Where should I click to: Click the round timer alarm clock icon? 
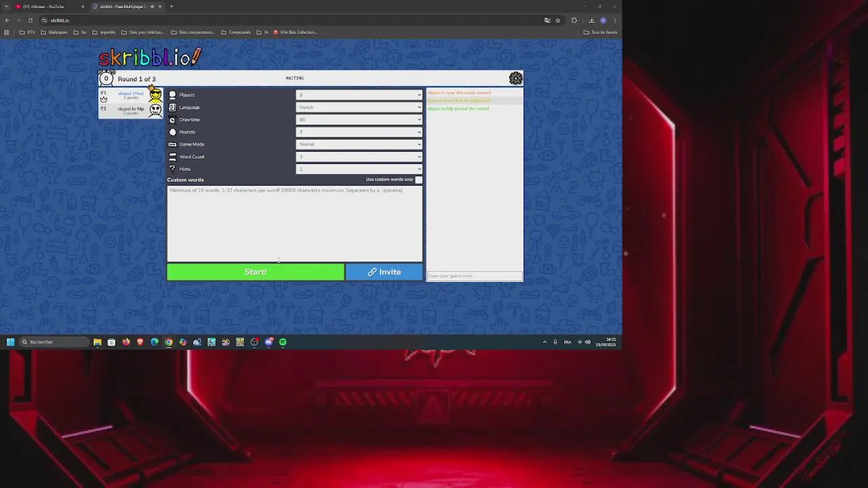point(106,79)
